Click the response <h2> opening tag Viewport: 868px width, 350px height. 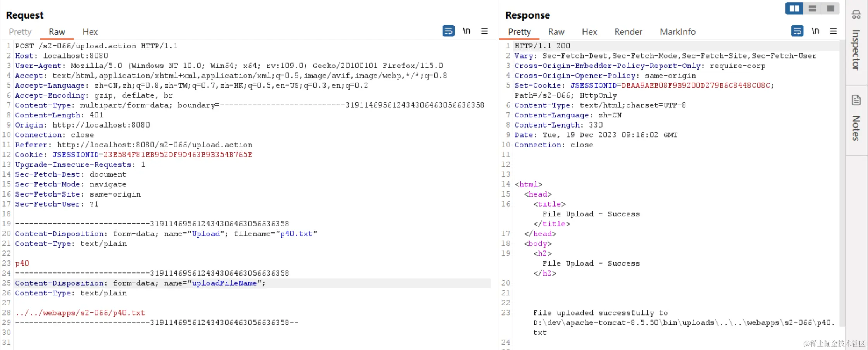pos(542,253)
